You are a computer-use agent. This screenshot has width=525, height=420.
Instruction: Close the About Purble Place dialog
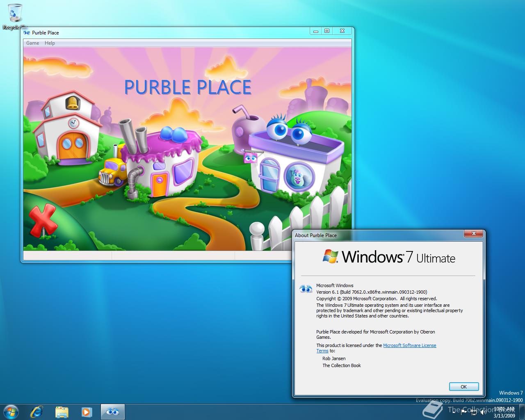(474, 234)
